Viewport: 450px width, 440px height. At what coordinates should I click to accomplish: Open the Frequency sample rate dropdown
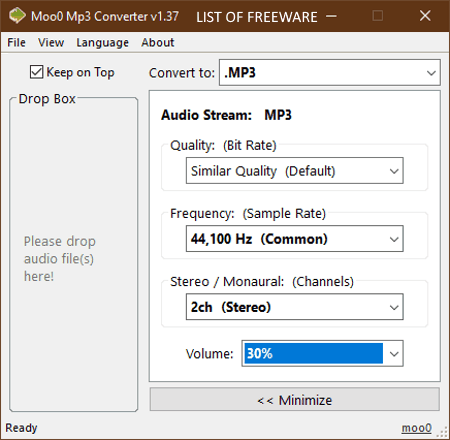[295, 239]
